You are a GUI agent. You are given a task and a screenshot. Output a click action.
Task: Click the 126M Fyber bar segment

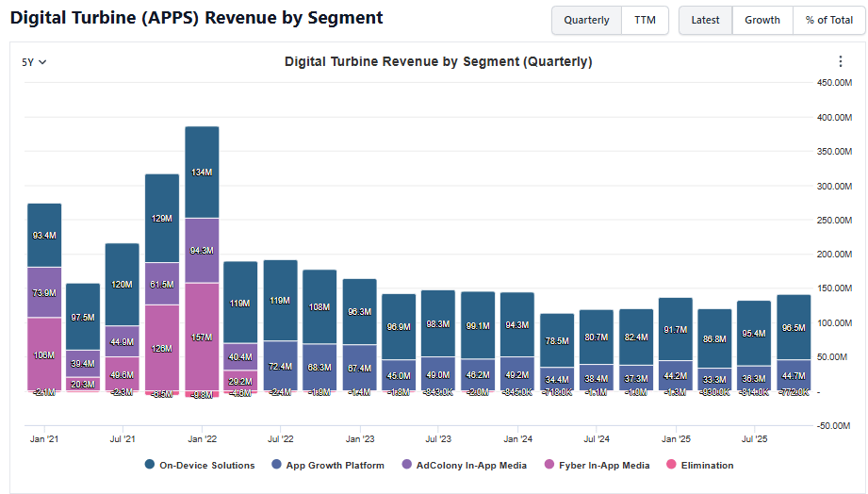162,349
